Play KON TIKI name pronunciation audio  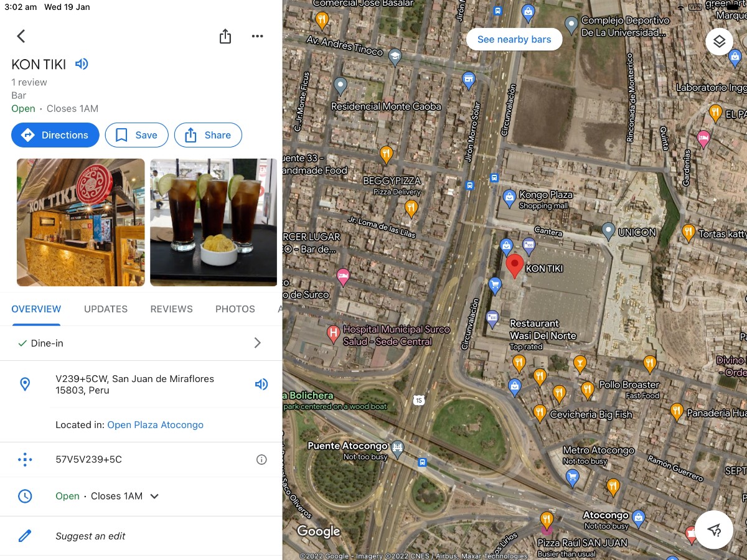[x=82, y=63]
